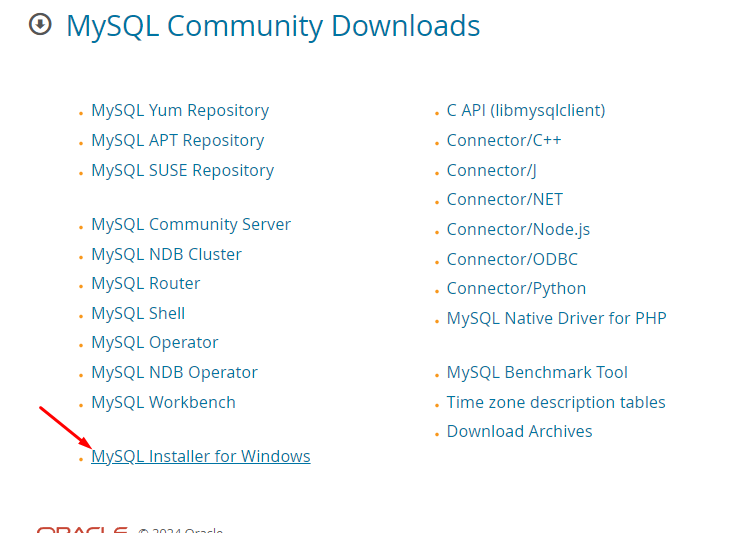This screenshot has width=731, height=533.
Task: Select the MySQL NDB Operator link
Action: coord(174,373)
